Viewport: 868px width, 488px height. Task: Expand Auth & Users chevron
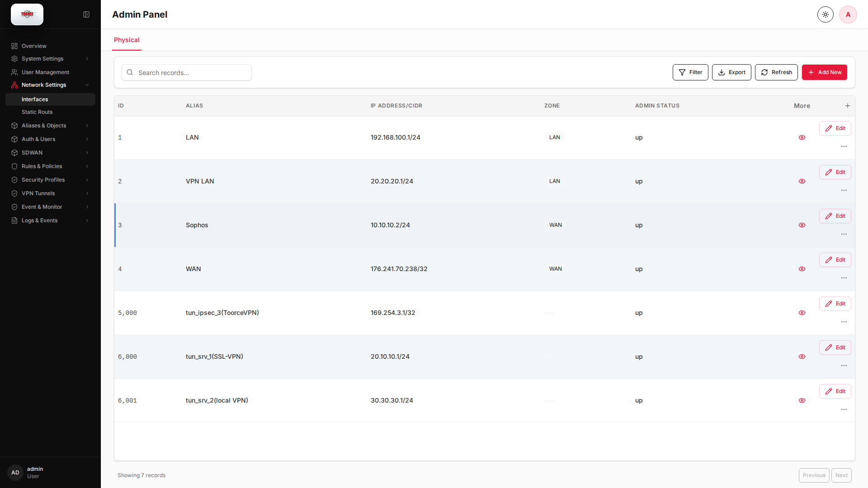[x=87, y=139]
